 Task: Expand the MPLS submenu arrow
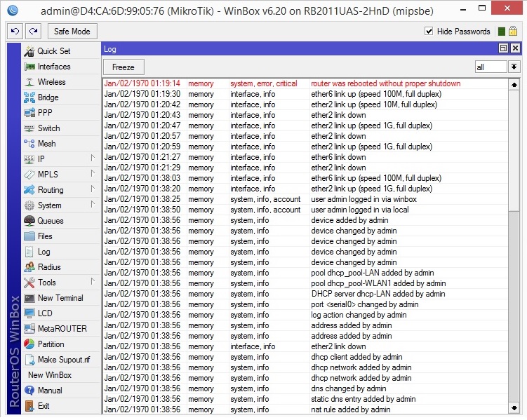pyautogui.click(x=93, y=173)
